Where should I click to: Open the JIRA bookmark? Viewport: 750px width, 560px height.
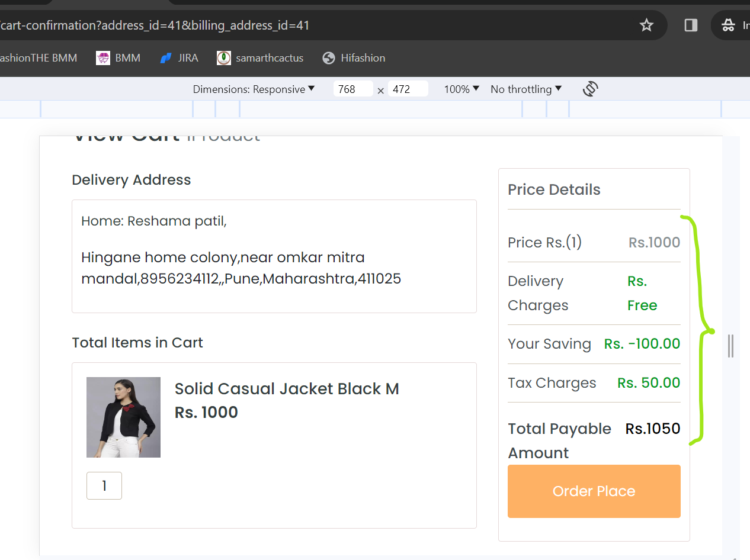(179, 58)
